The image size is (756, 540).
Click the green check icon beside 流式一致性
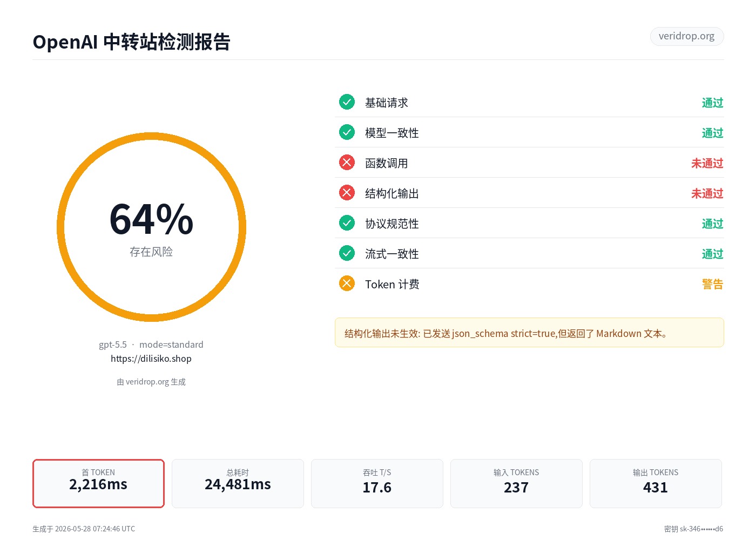[347, 253]
